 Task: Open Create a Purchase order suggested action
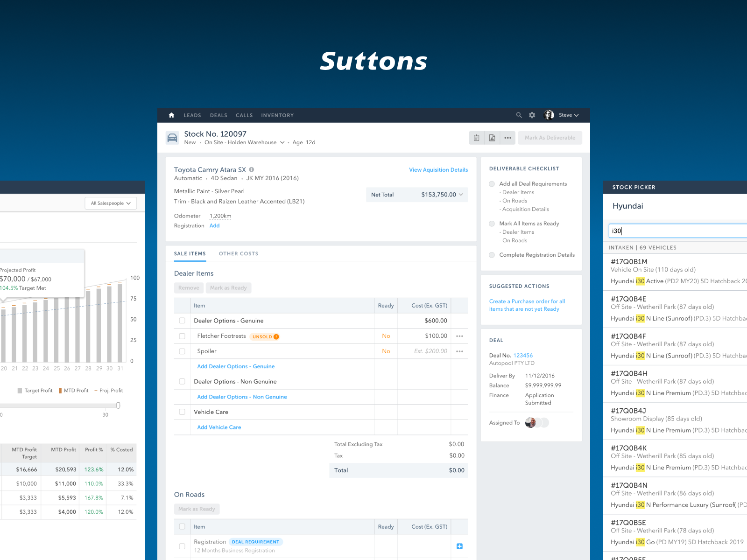pyautogui.click(x=527, y=305)
